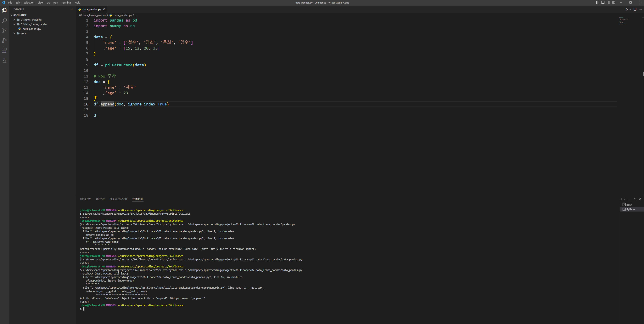The image size is (644, 324).
Task: Open terminal panel Views and More Actions
Action: [x=629, y=199]
